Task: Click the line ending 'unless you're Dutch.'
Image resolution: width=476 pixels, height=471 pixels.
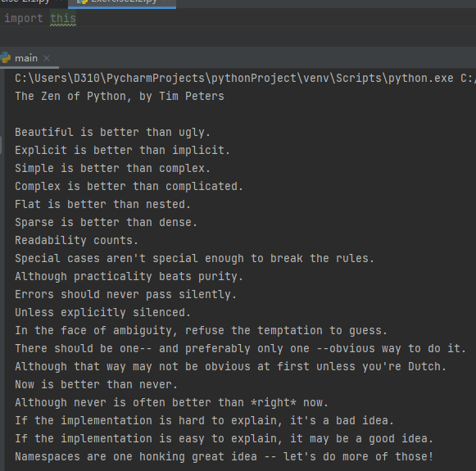Action: [x=231, y=366]
